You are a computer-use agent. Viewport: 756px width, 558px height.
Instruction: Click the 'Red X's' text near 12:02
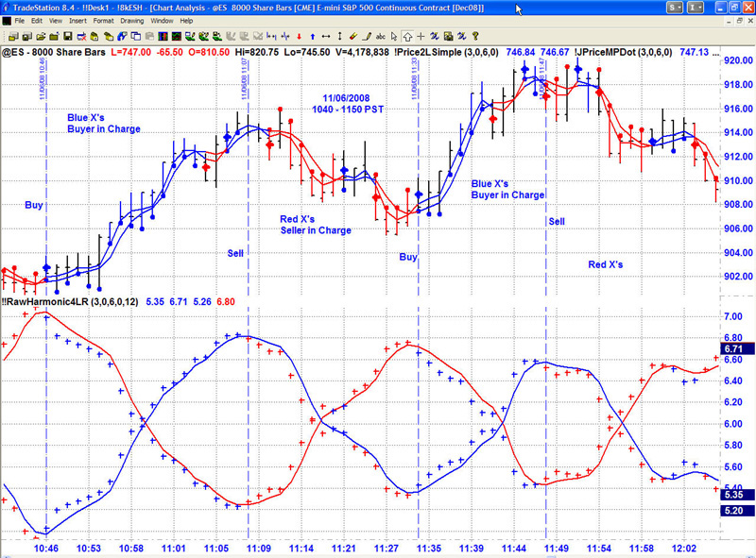605,264
